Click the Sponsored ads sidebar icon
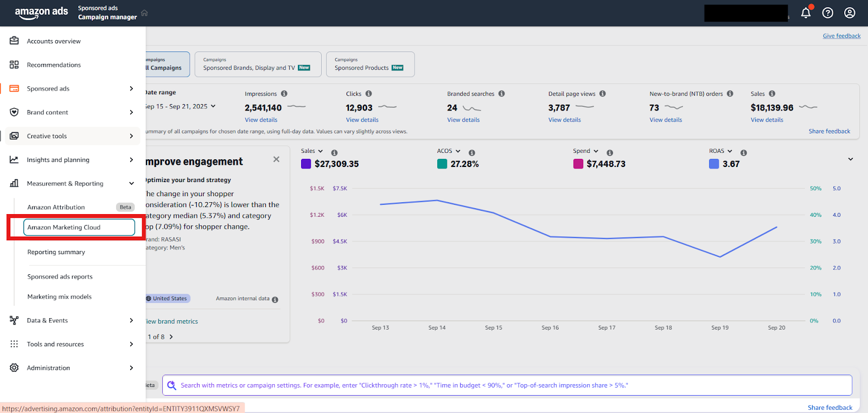 point(14,88)
